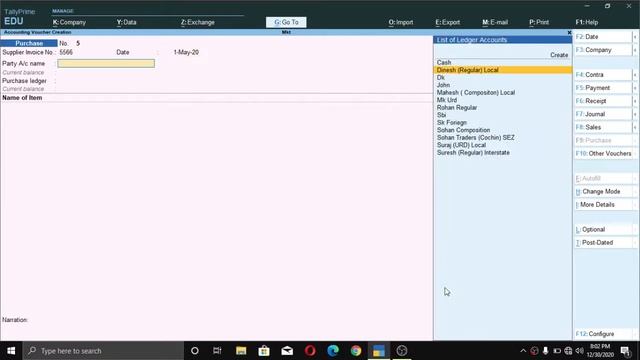Open E: Export menu
Viewport: 640px width, 360px height.
coord(448,22)
